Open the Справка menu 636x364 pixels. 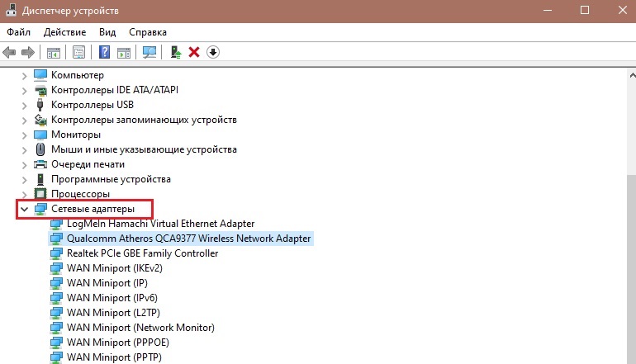(148, 31)
